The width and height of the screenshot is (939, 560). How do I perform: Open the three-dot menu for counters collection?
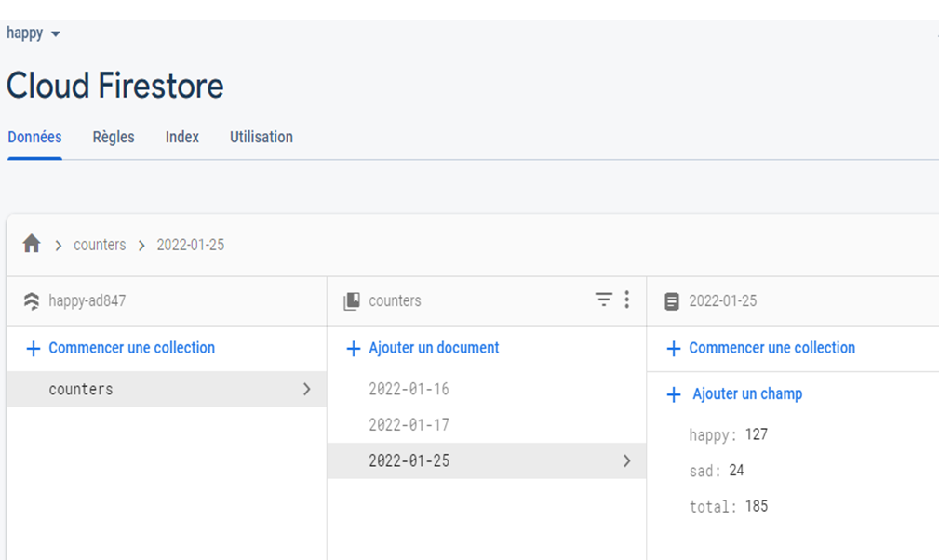627,300
